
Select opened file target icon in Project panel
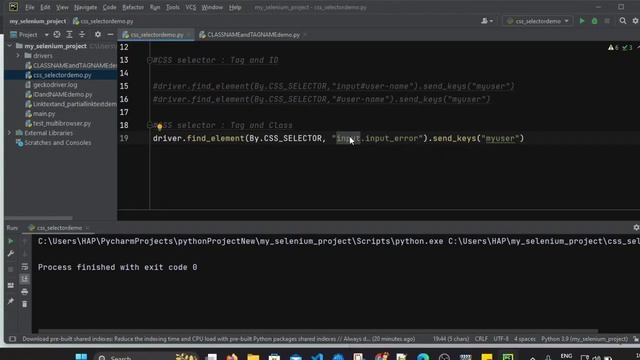pos(57,35)
